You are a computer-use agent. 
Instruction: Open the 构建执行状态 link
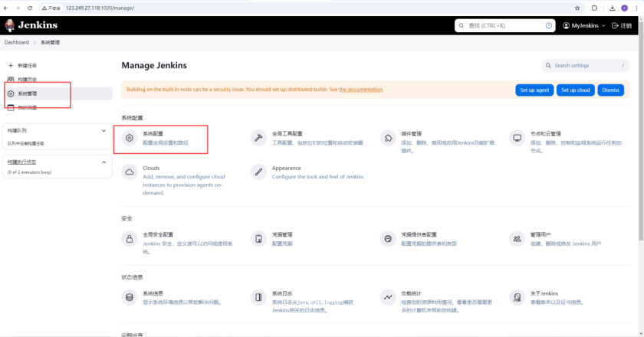[x=21, y=162]
